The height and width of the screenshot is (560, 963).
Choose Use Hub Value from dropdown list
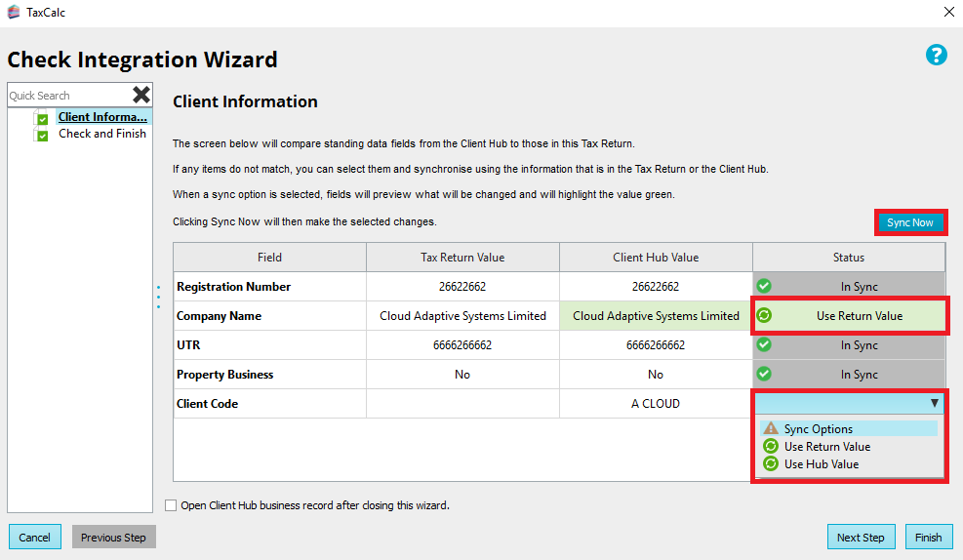822,464
